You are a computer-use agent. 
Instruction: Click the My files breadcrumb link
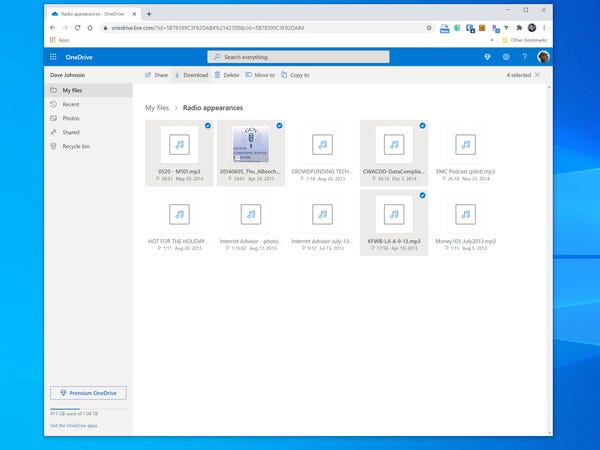point(157,108)
